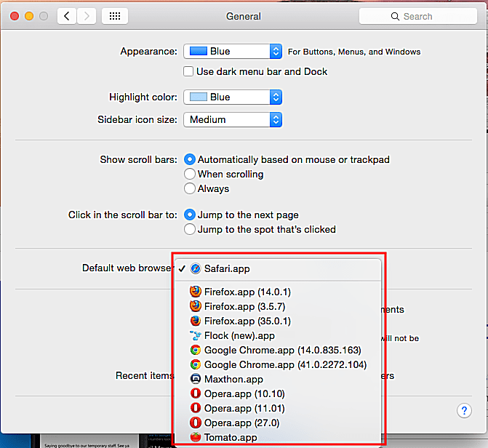Click the Flock bird icon

pos(196,335)
